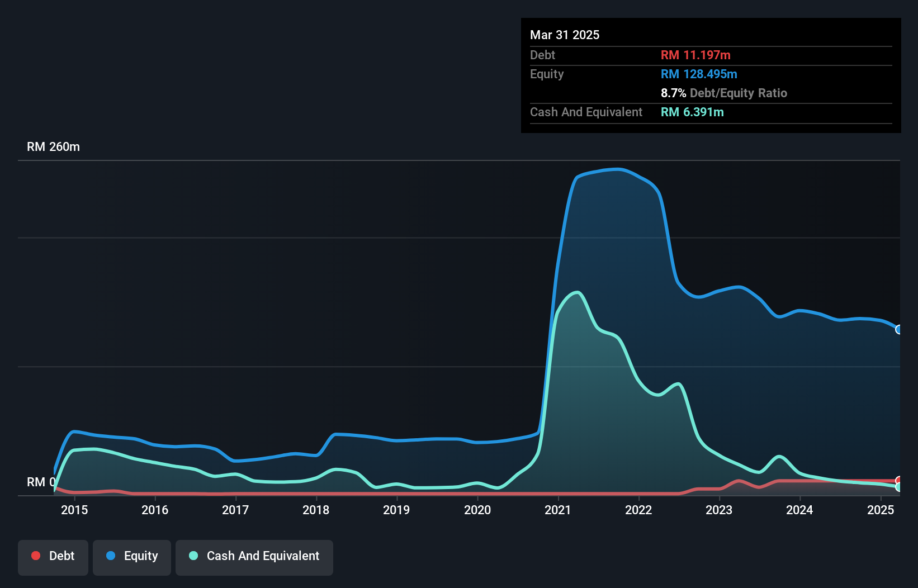Click the 2018 x-axis label
The image size is (918, 588).
pos(316,510)
